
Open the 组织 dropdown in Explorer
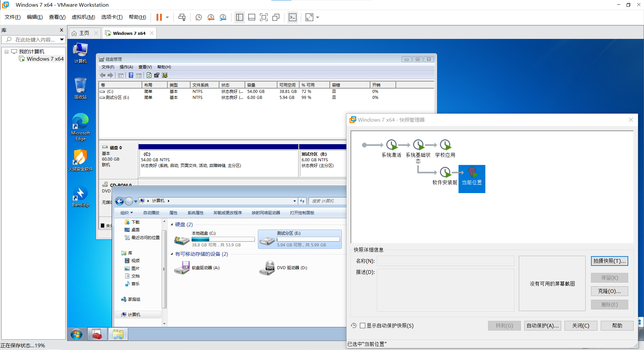[126, 213]
